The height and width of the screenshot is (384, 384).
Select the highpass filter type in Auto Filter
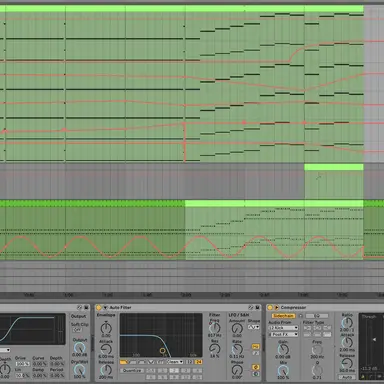coord(133,362)
